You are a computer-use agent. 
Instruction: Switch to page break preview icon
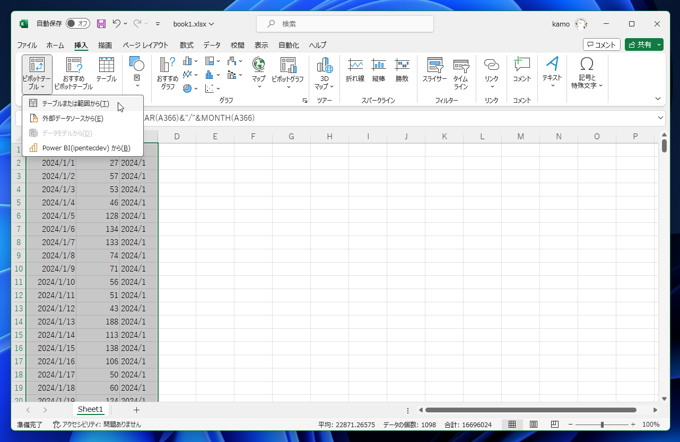555,424
